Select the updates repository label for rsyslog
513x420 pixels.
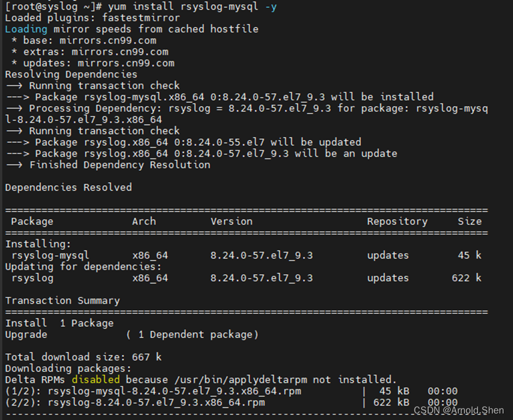pyautogui.click(x=388, y=278)
